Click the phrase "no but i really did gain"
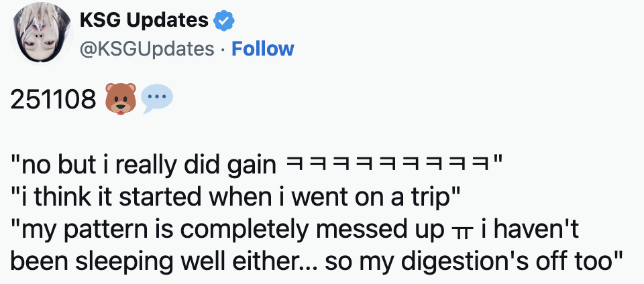644x284 pixels. point(146,165)
